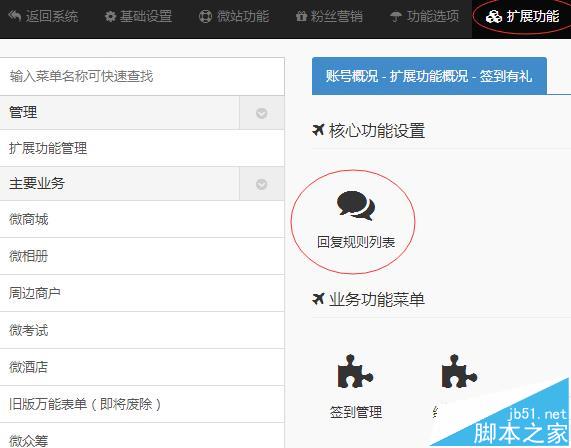Click the airplane icon beside 核心功能设置
Screen dimensions: 571x448
[318, 130]
